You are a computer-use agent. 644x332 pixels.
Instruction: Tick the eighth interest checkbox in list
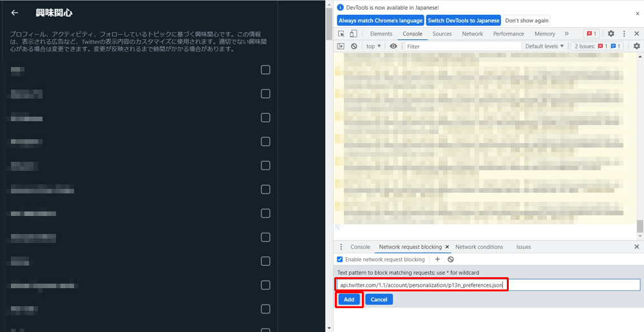pos(266,237)
